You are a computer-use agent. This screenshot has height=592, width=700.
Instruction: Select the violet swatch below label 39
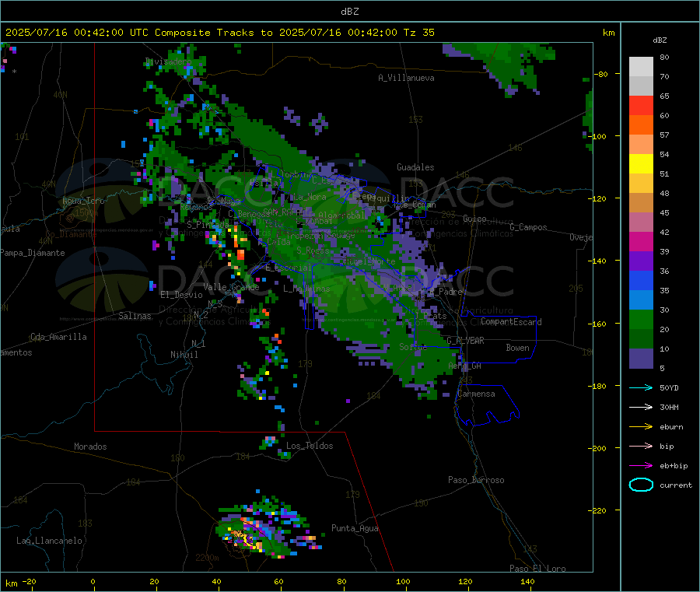click(x=641, y=261)
